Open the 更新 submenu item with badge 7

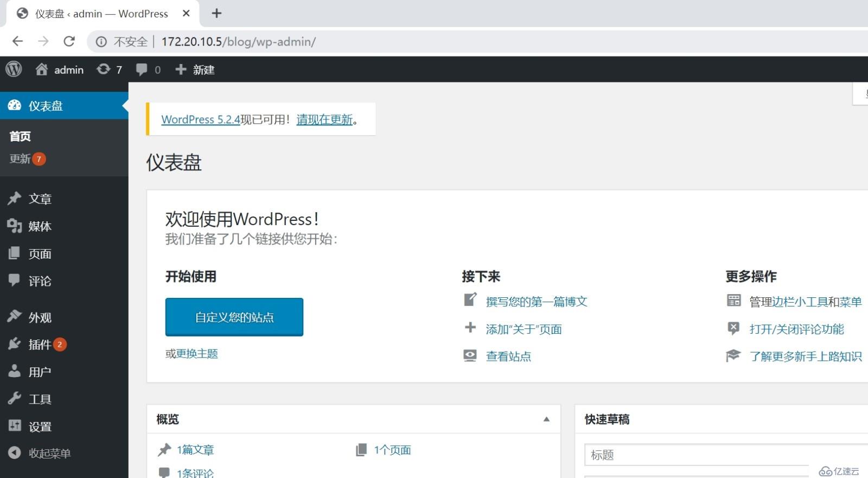(x=28, y=159)
